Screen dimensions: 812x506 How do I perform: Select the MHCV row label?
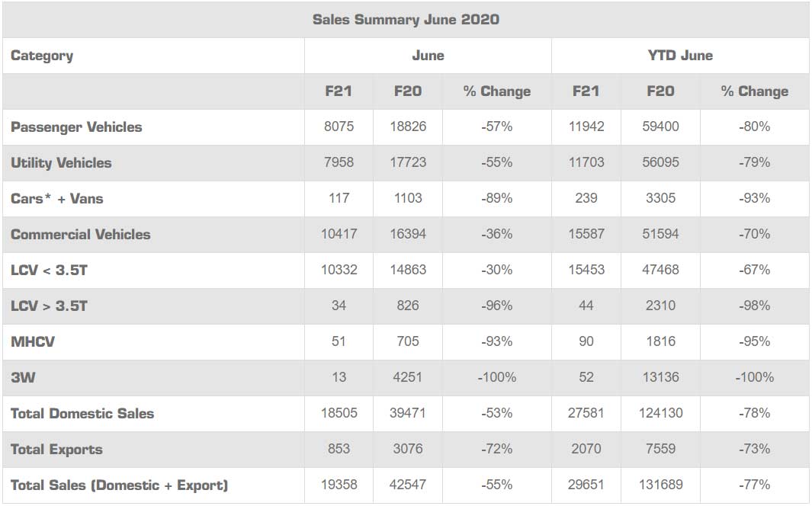[33, 342]
